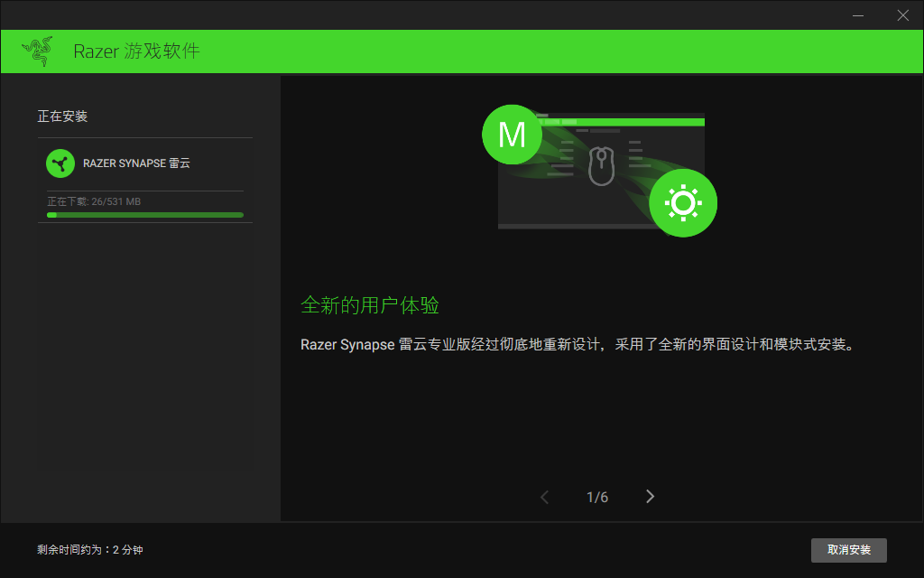This screenshot has height=578, width=924.
Task: Click the 正在安装 heading
Action: coord(62,117)
